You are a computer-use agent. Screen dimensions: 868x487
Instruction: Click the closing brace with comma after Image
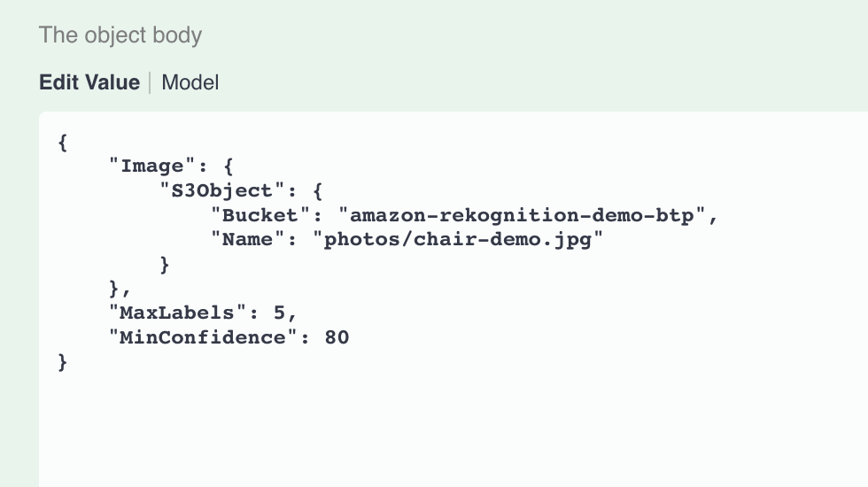click(119, 289)
